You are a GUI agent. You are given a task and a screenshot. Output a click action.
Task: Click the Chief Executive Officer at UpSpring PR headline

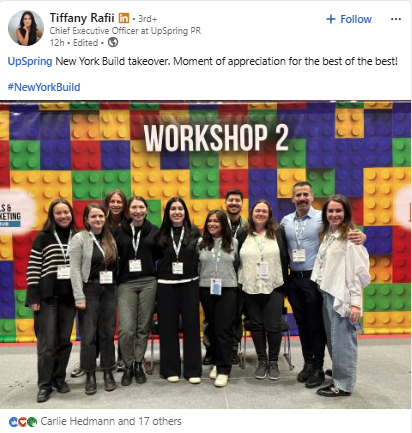pyautogui.click(x=125, y=31)
